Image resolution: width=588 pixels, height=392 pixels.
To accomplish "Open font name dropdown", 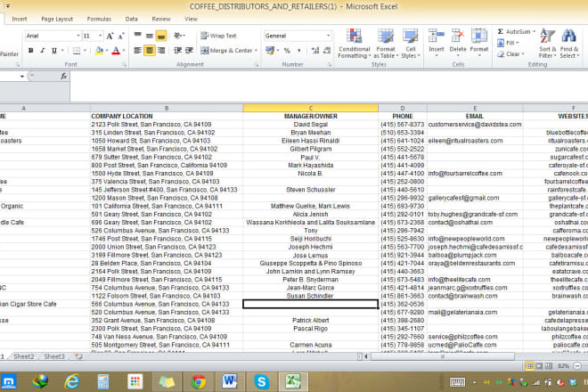I will [x=78, y=36].
